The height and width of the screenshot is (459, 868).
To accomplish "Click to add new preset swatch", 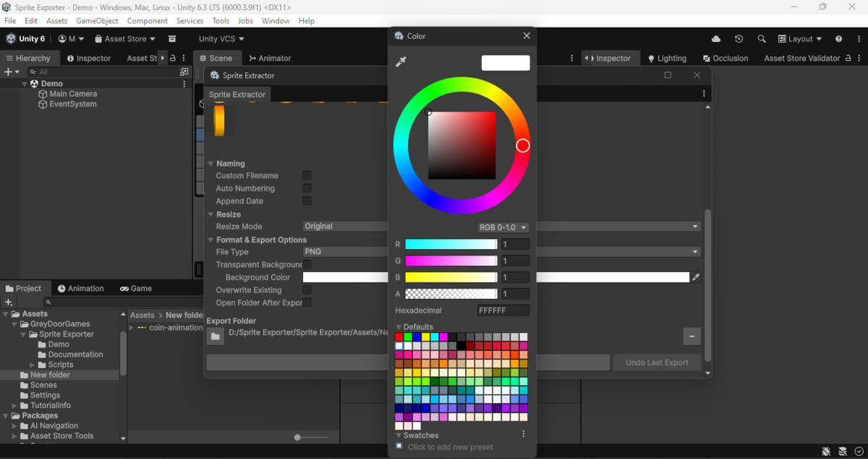I will (x=399, y=446).
